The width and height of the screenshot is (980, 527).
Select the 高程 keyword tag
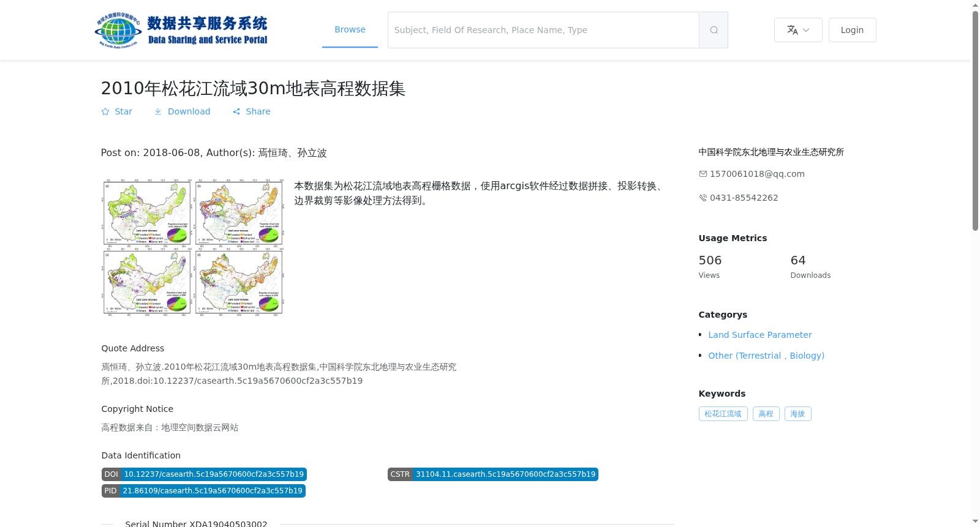click(x=766, y=414)
